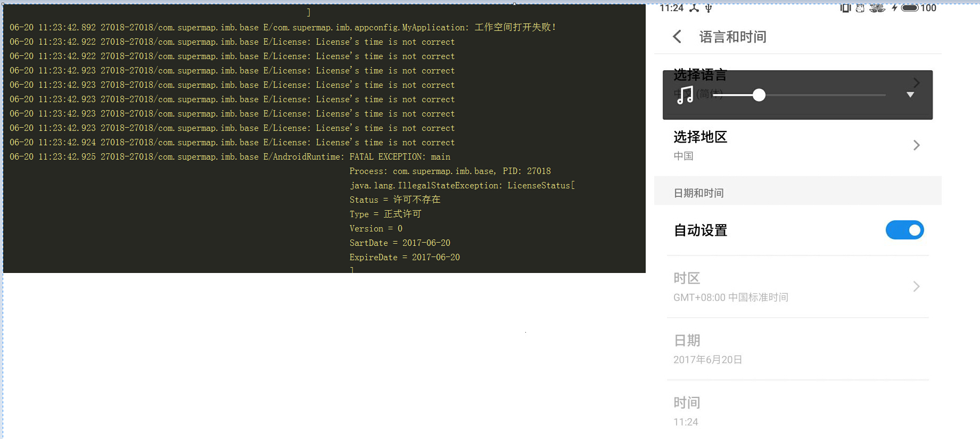Tap the 中国 region value
Image resolution: width=980 pixels, height=439 pixels.
coord(683,156)
